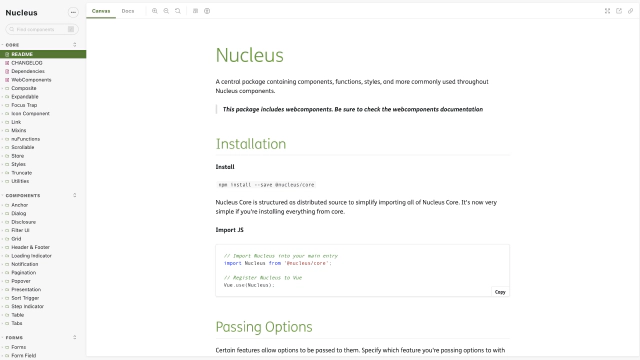Collapse the FORMS section heading
This screenshot has width=640, height=360.
point(14,338)
